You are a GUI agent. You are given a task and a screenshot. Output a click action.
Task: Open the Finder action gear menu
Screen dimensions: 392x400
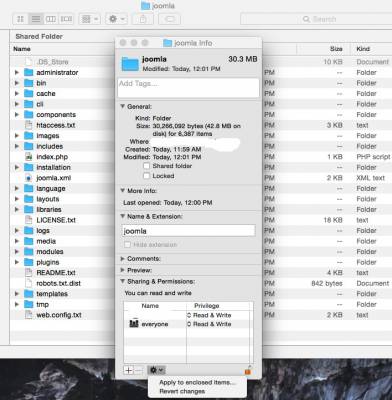(116, 19)
